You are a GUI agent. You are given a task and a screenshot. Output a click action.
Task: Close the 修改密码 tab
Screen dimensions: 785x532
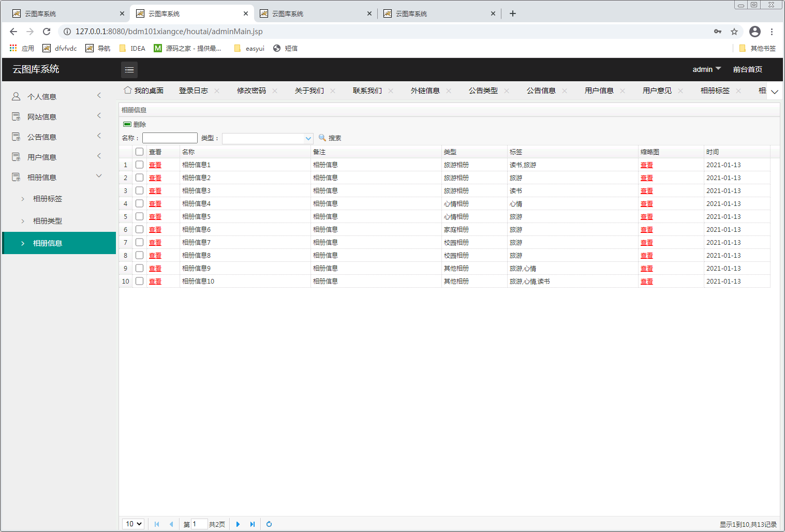coord(275,91)
